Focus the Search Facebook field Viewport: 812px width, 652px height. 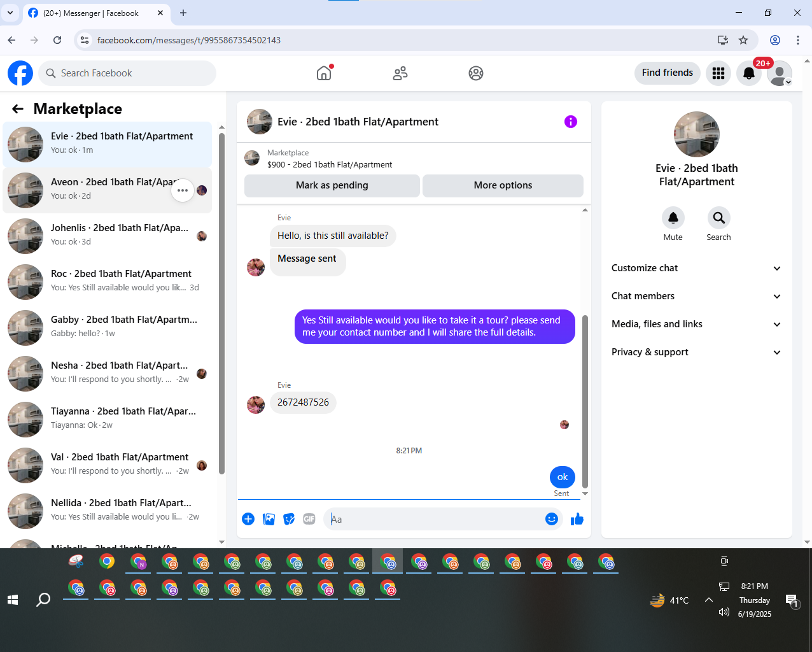(x=127, y=73)
